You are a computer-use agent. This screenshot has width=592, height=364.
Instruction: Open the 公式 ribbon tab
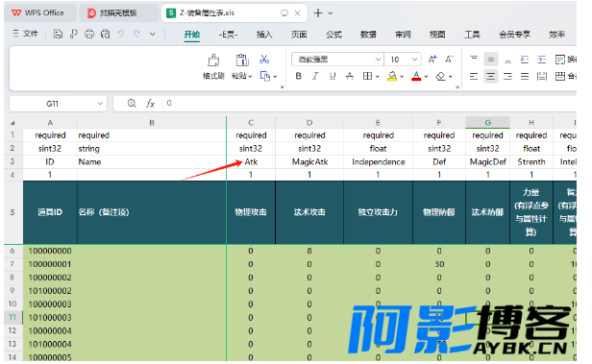pos(333,35)
